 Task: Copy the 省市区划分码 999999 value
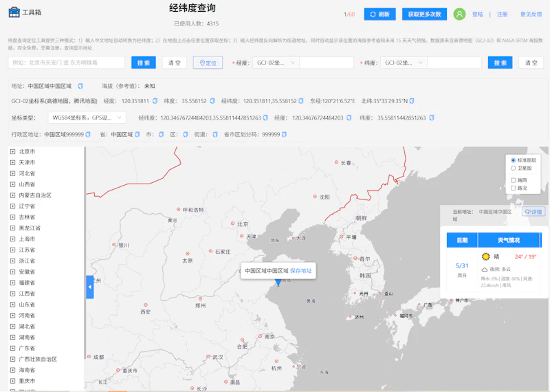[x=284, y=134]
